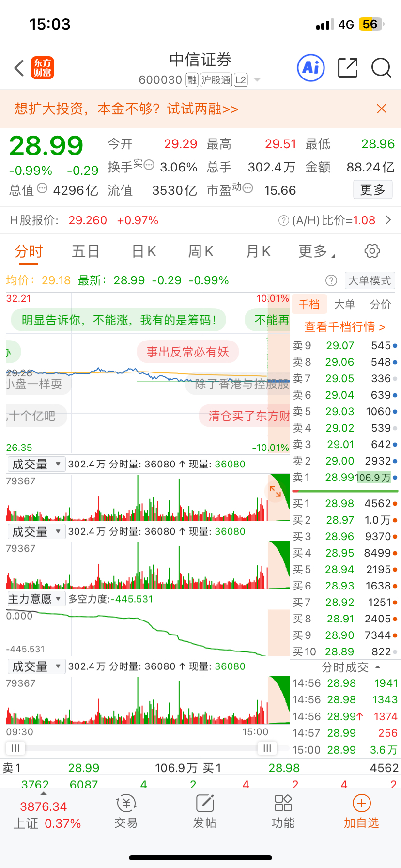Screen dimensions: 401x868
Task: Tap the 清仓买了东方财 comment bubble
Action: pos(245,416)
